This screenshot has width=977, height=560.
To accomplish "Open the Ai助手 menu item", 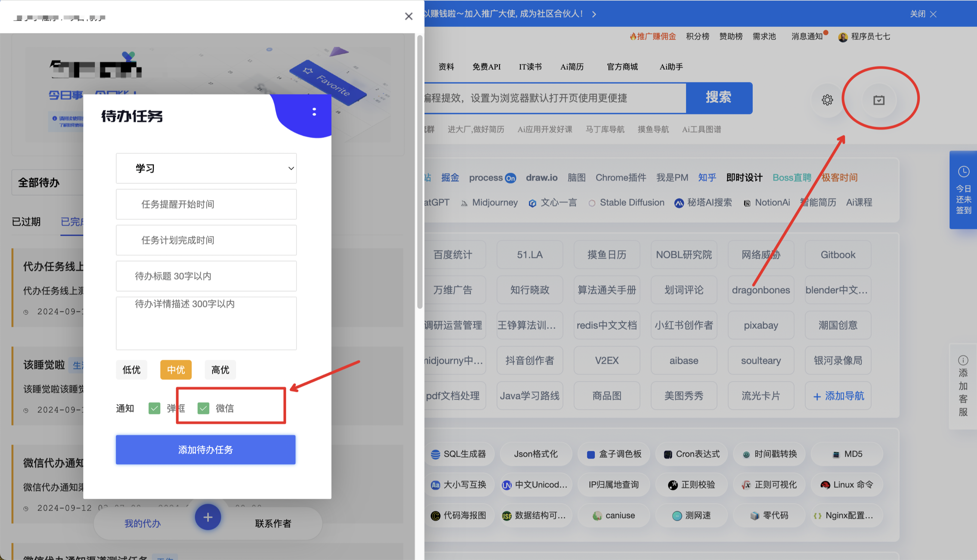I will click(x=671, y=67).
